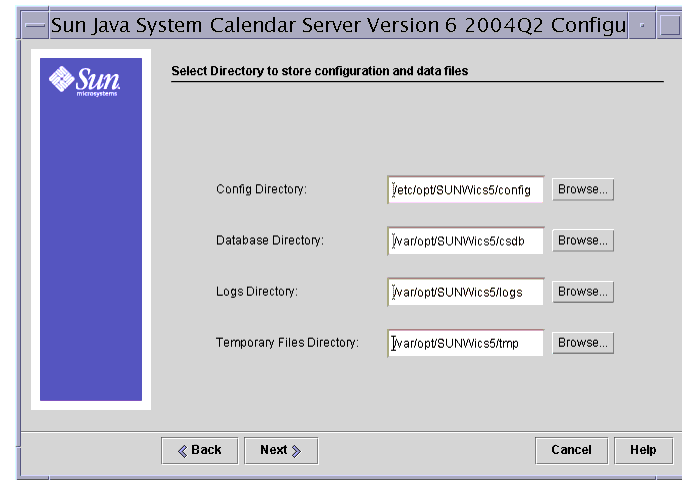The height and width of the screenshot is (494, 682).
Task: Focus the Logs Directory path field
Action: (465, 292)
